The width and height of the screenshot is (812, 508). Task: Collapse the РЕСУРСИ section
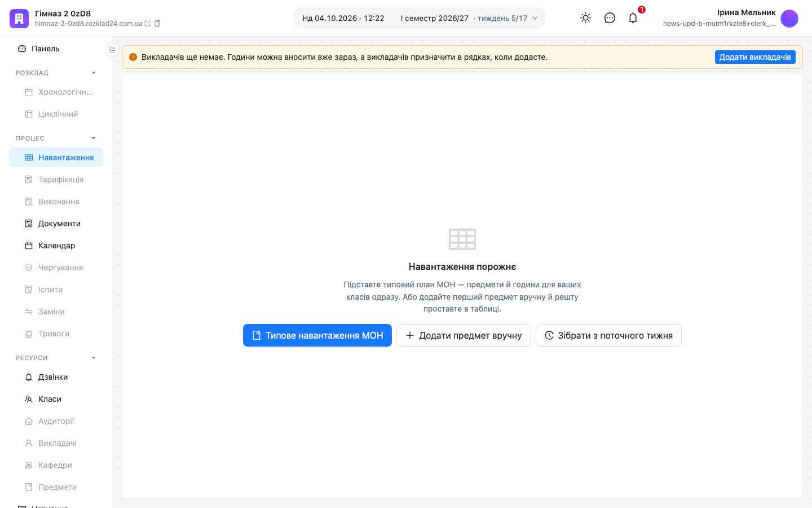pyautogui.click(x=94, y=358)
